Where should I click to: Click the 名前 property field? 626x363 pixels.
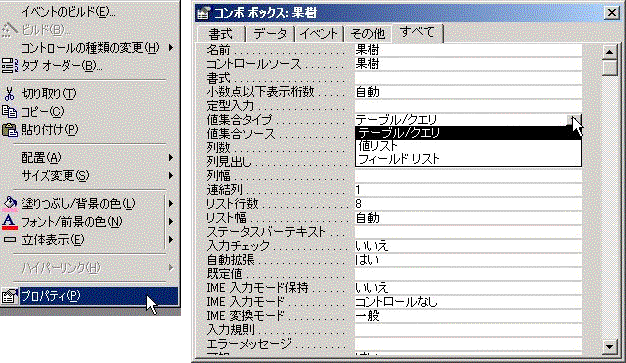tap(468, 50)
